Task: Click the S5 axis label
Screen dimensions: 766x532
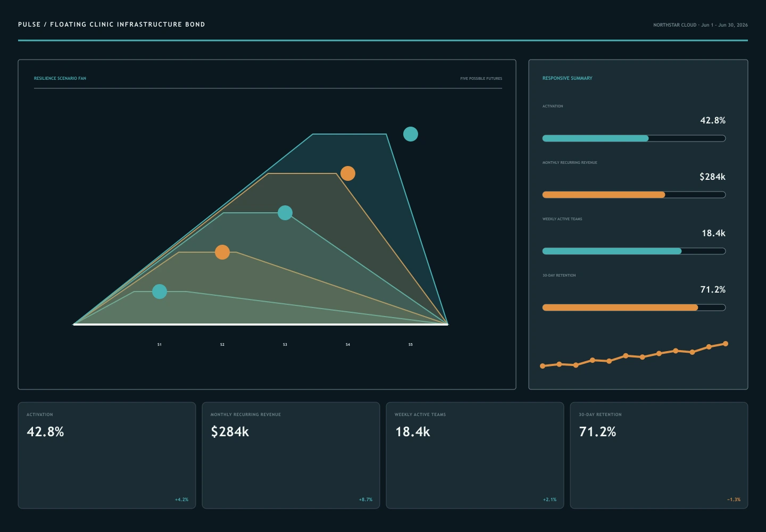Action: [x=411, y=345]
